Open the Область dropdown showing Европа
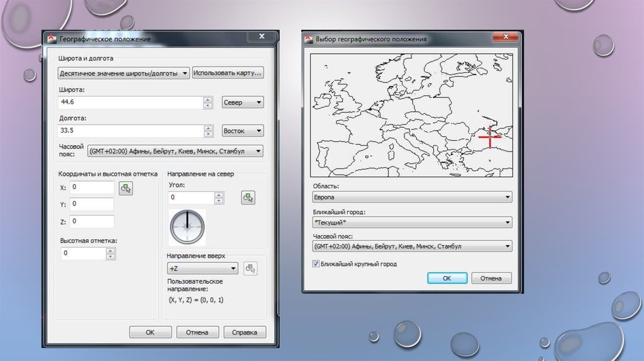This screenshot has width=644, height=361. [412, 197]
